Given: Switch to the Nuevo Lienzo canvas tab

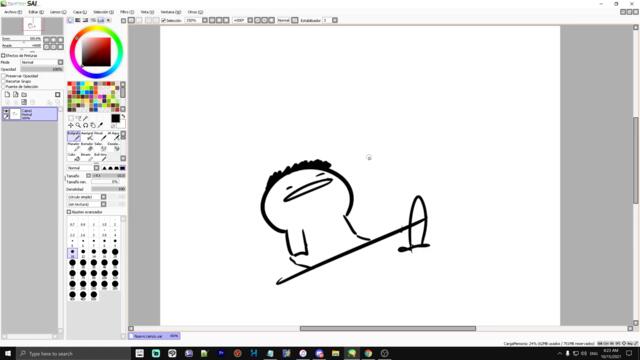Looking at the screenshot, I should coord(155,336).
